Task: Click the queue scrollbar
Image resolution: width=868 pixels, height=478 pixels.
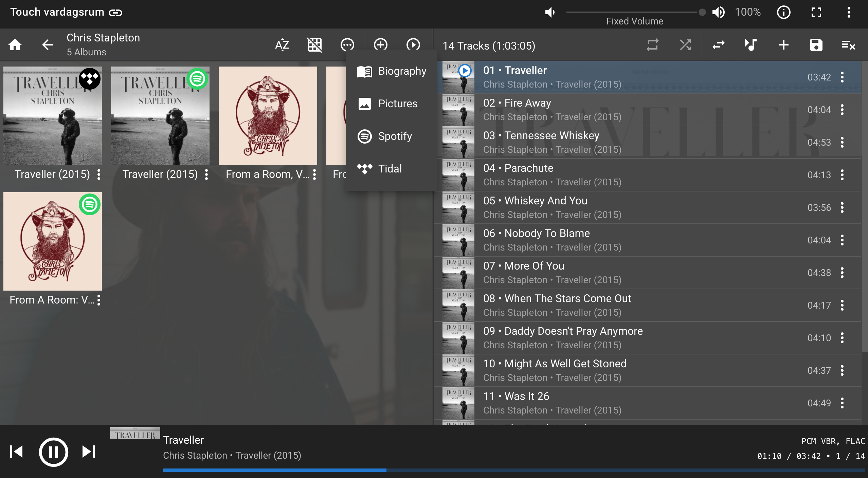Action: pyautogui.click(x=865, y=207)
